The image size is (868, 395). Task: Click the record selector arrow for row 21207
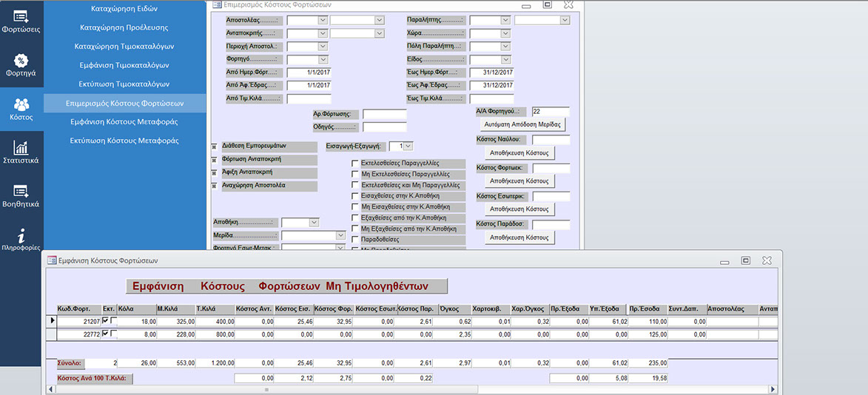click(52, 321)
